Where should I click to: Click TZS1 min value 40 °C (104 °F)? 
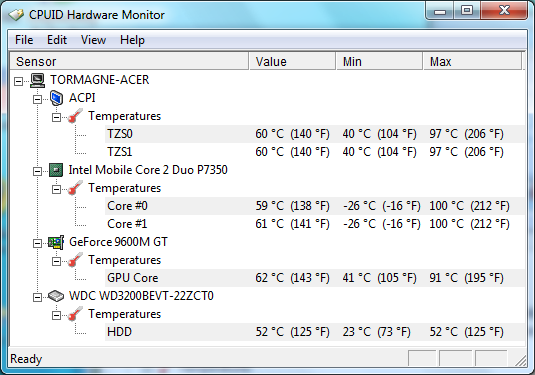pos(380,152)
